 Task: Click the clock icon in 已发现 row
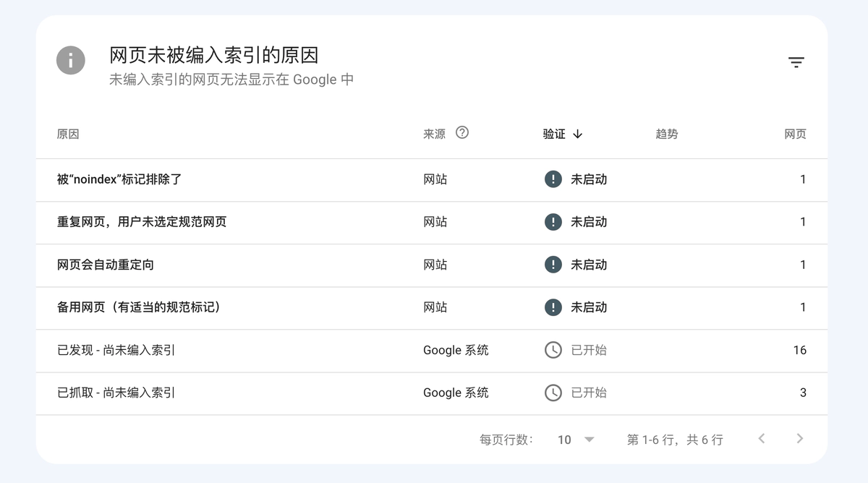(553, 350)
